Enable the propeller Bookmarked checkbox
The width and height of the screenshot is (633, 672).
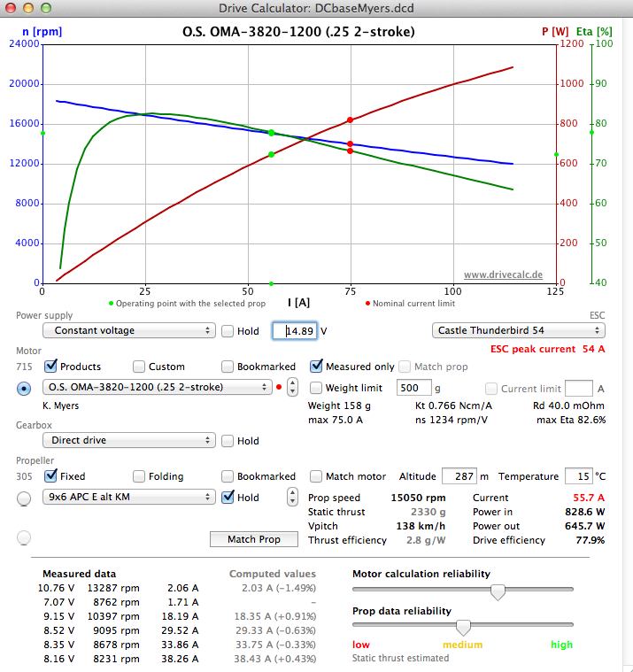[x=228, y=476]
